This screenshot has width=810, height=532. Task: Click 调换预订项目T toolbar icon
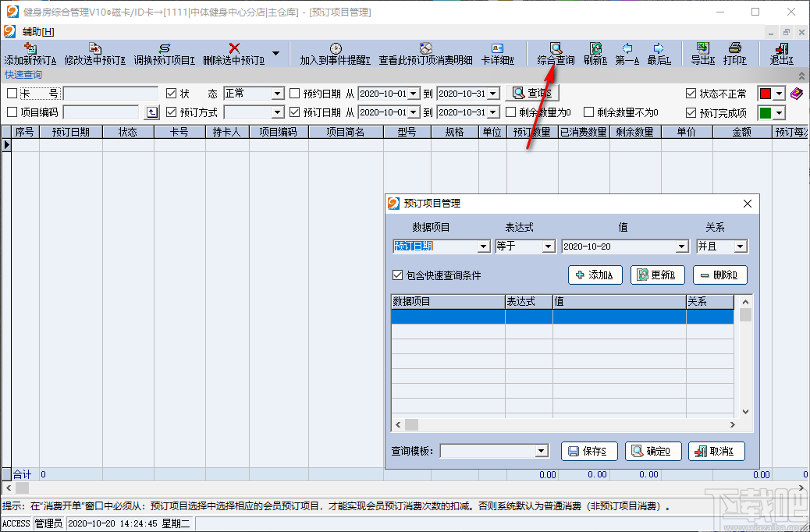[165, 48]
